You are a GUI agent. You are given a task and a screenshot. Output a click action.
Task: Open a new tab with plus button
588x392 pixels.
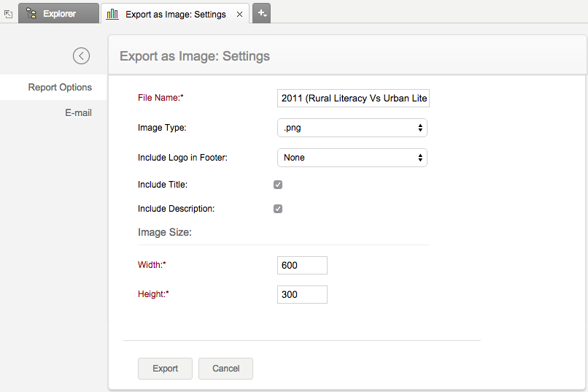pos(262,13)
